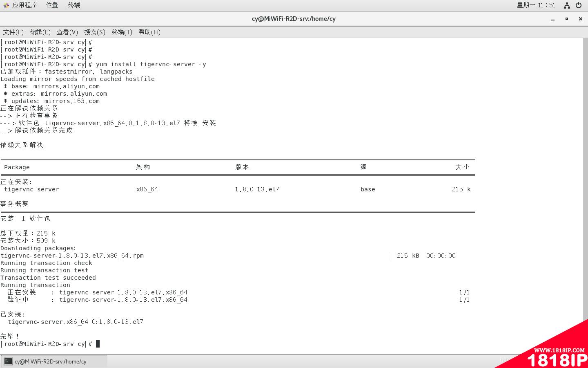This screenshot has width=588, height=368.
Task: Click the 'base' repository cell
Action: click(367, 189)
